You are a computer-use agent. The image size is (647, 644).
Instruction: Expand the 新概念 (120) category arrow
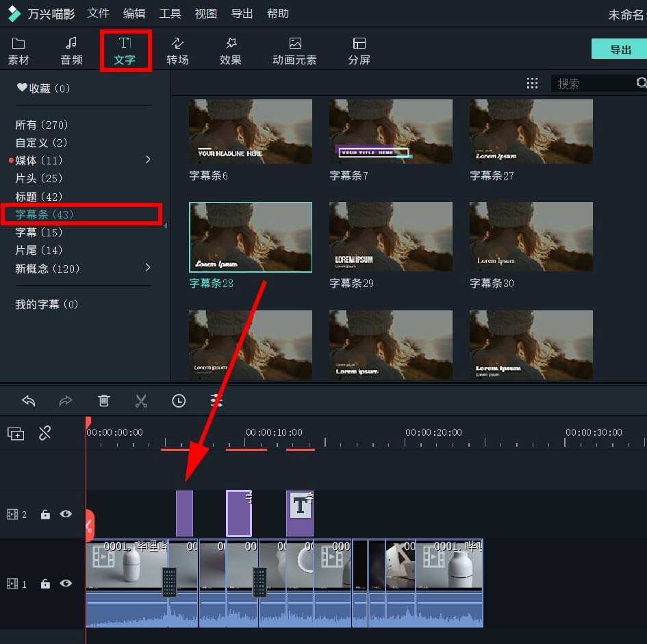tap(147, 268)
